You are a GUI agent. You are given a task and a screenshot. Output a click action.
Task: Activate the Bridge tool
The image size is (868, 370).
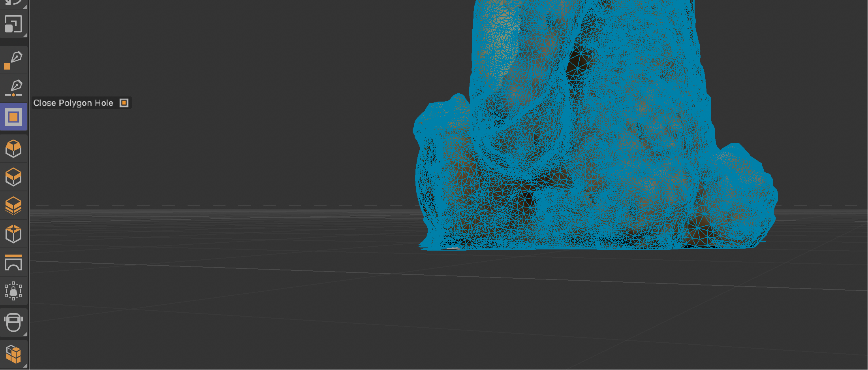(13, 263)
